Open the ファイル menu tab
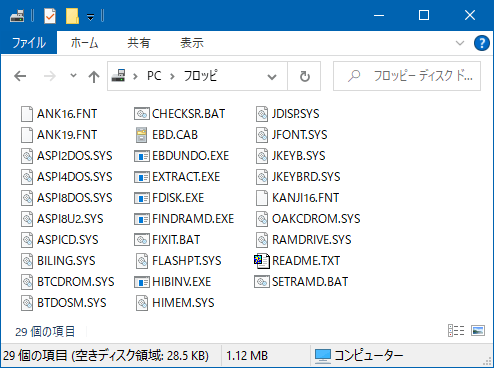The image size is (494, 368). click(29, 43)
